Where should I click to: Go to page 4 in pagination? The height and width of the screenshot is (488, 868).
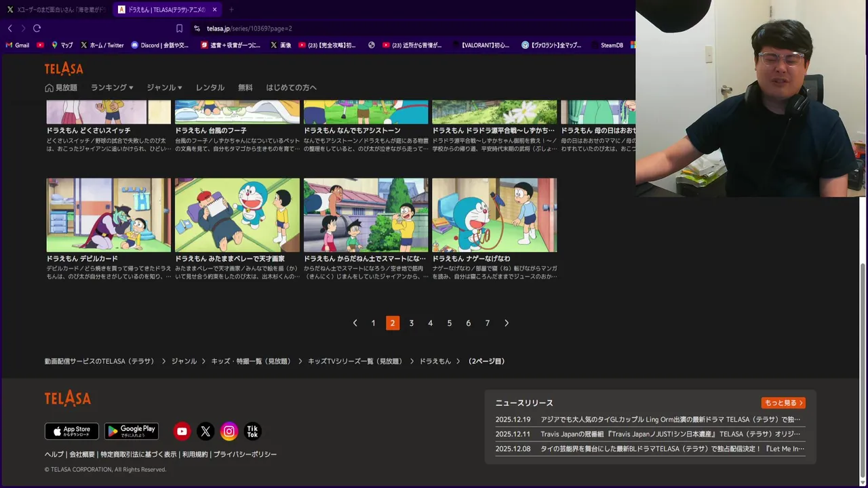(430, 323)
